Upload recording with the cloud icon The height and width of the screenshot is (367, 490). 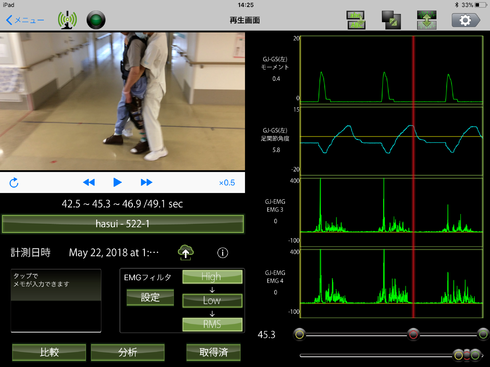click(x=186, y=252)
